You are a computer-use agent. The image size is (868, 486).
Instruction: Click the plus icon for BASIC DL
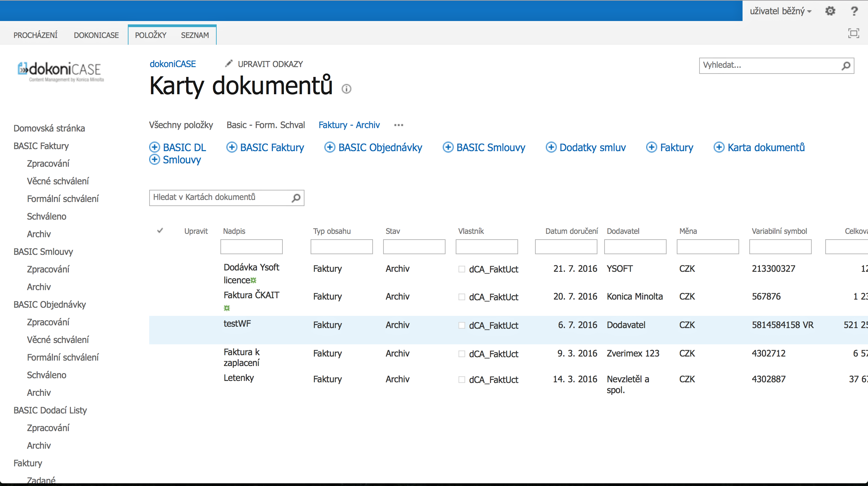(155, 147)
